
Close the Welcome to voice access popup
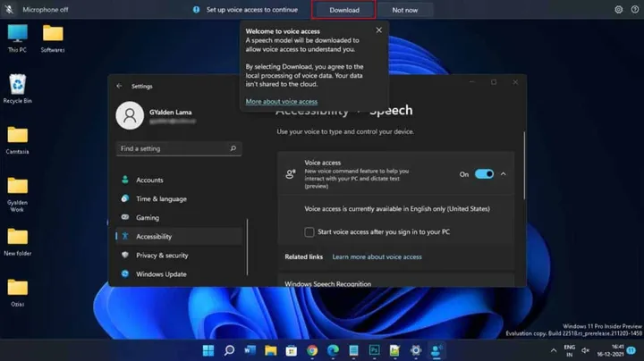coord(378,30)
